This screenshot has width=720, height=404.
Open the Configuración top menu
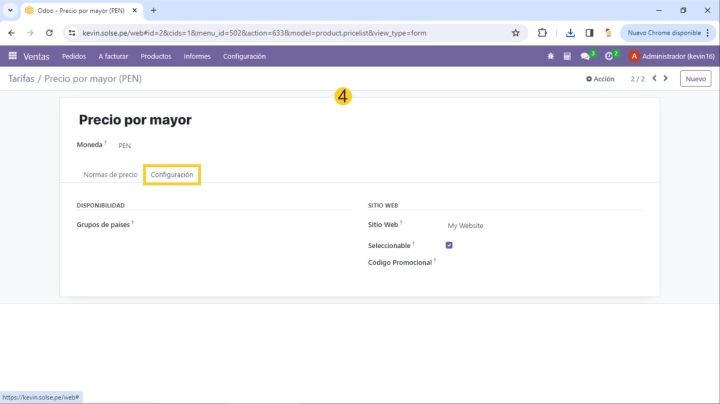(x=244, y=56)
